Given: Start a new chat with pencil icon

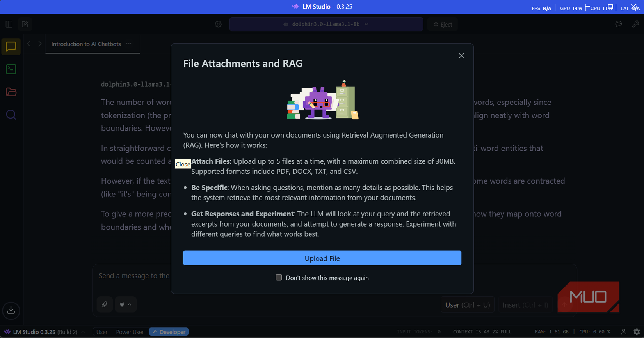Looking at the screenshot, I should click(x=25, y=24).
